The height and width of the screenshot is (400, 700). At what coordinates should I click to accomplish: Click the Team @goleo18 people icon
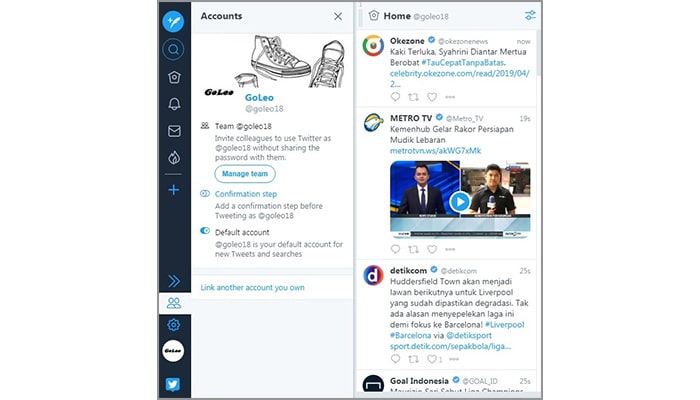click(x=205, y=125)
